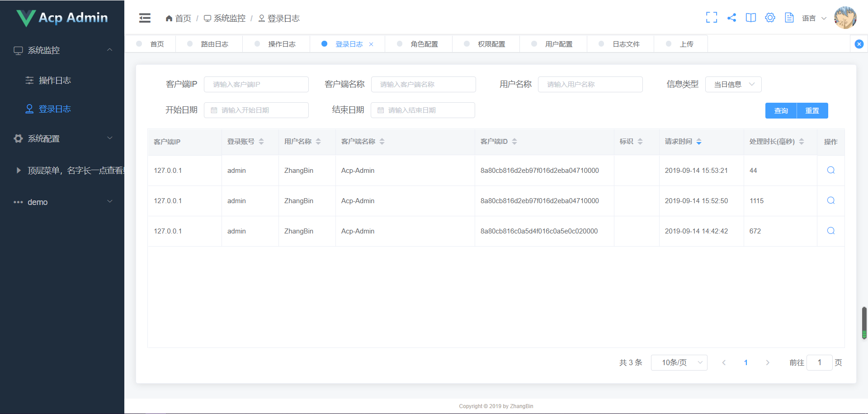Focus the 用户名称 input field

590,84
